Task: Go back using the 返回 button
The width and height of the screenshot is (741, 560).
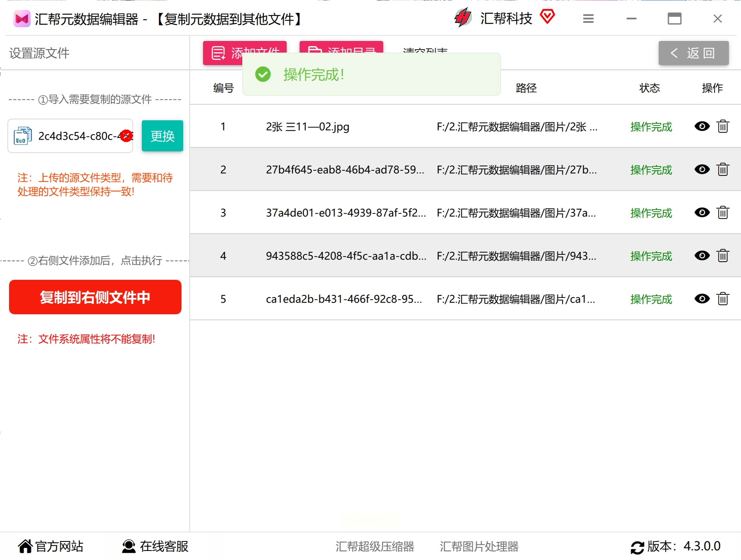Action: (x=693, y=53)
